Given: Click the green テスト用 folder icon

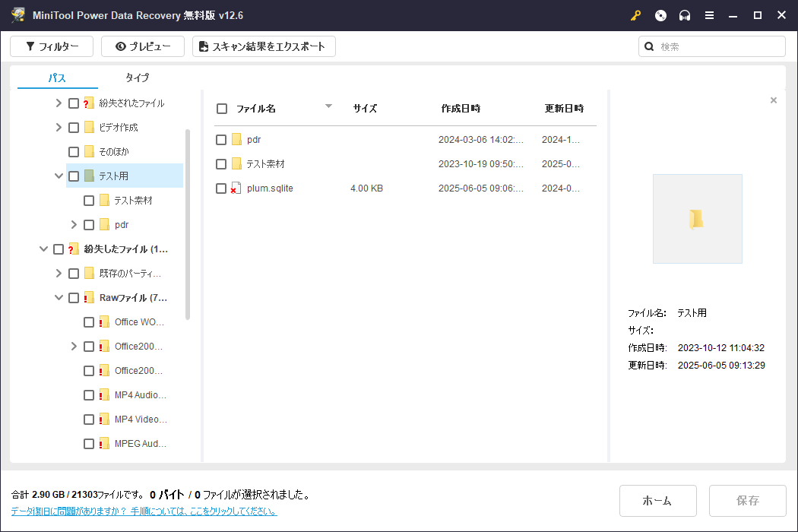Looking at the screenshot, I should tap(89, 176).
